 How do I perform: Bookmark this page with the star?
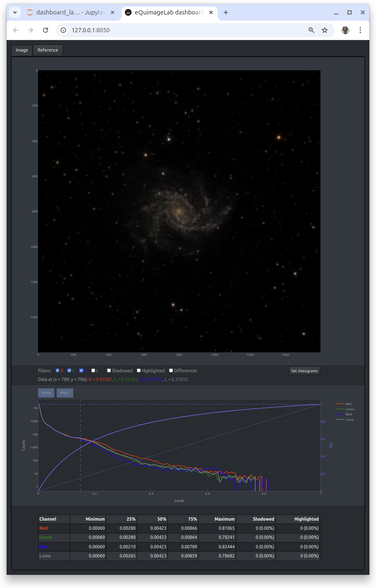point(325,30)
